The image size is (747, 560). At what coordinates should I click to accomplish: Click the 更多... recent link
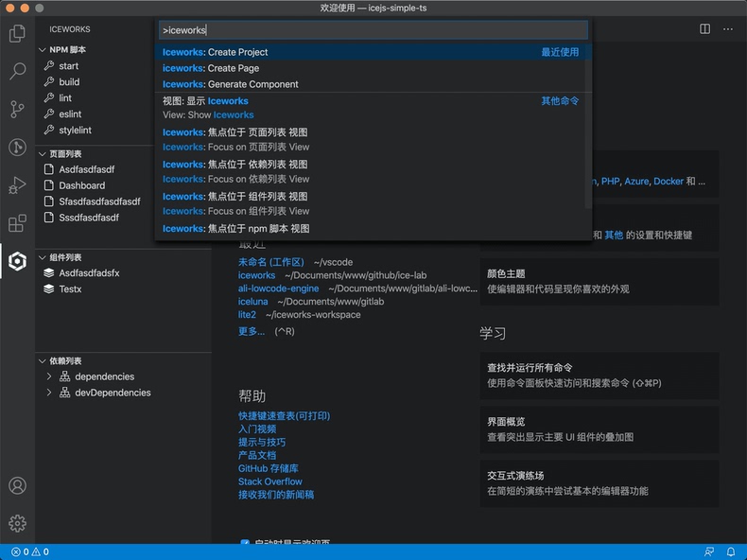[x=252, y=331]
